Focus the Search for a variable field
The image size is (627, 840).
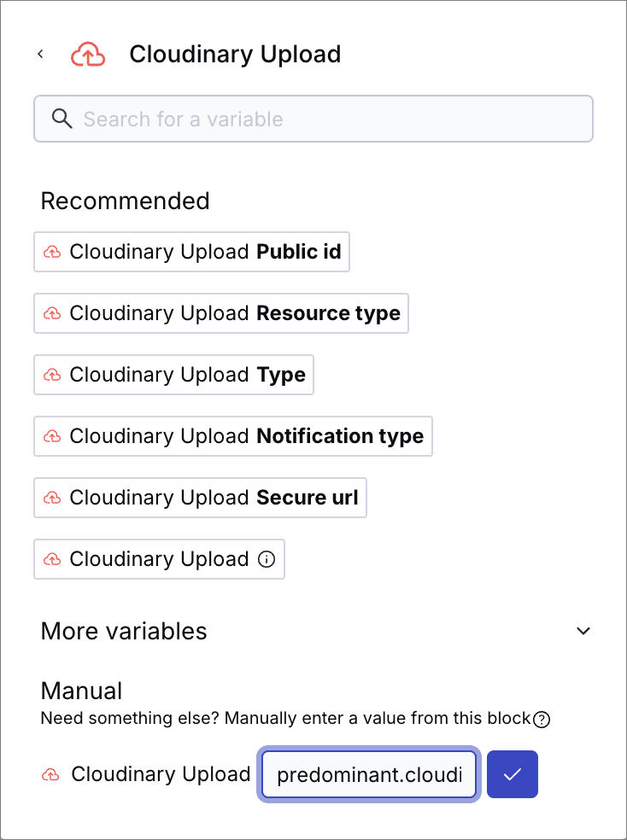point(325,119)
